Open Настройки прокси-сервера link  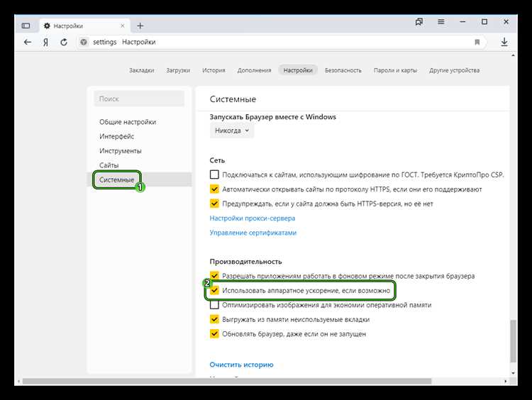click(253, 218)
